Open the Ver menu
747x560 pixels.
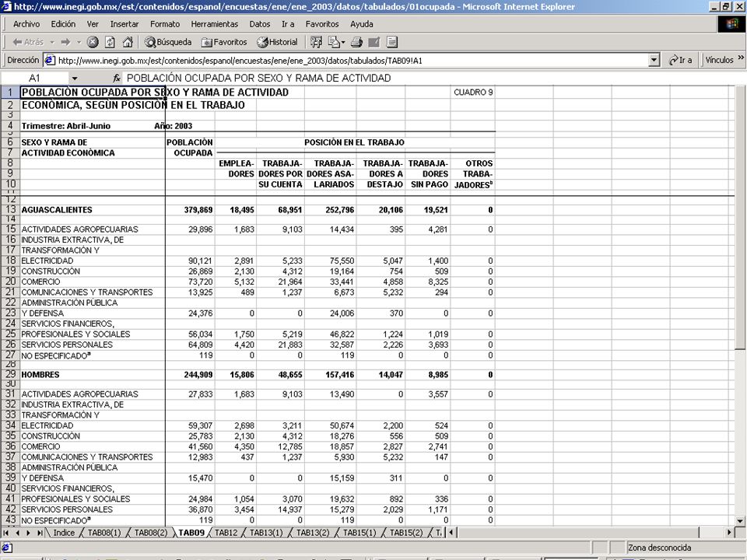(x=93, y=24)
